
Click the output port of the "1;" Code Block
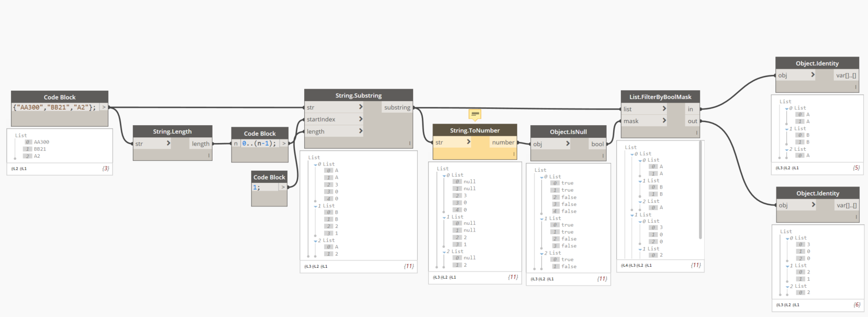coord(283,187)
